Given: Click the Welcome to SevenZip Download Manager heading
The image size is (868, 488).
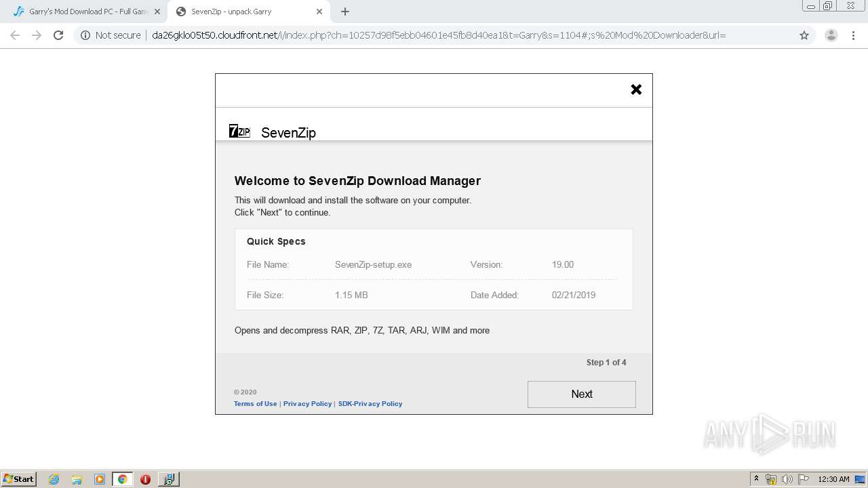Looking at the screenshot, I should click(357, 181).
